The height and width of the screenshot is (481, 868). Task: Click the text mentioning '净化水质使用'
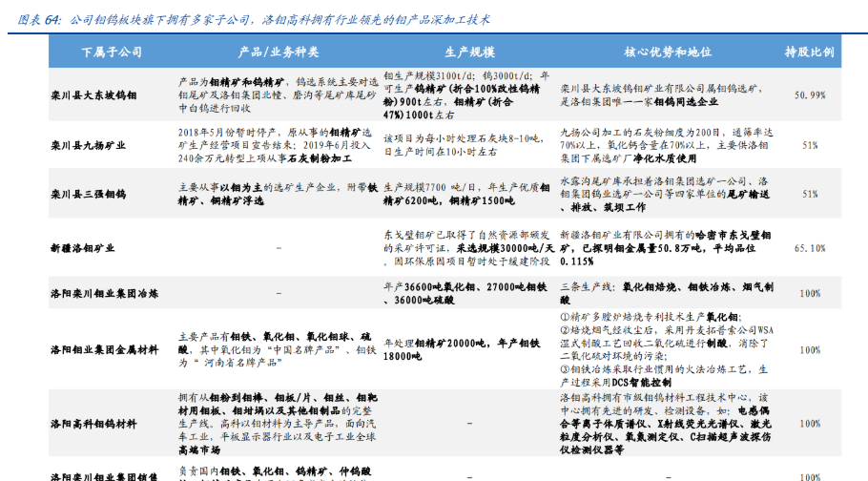point(667,146)
